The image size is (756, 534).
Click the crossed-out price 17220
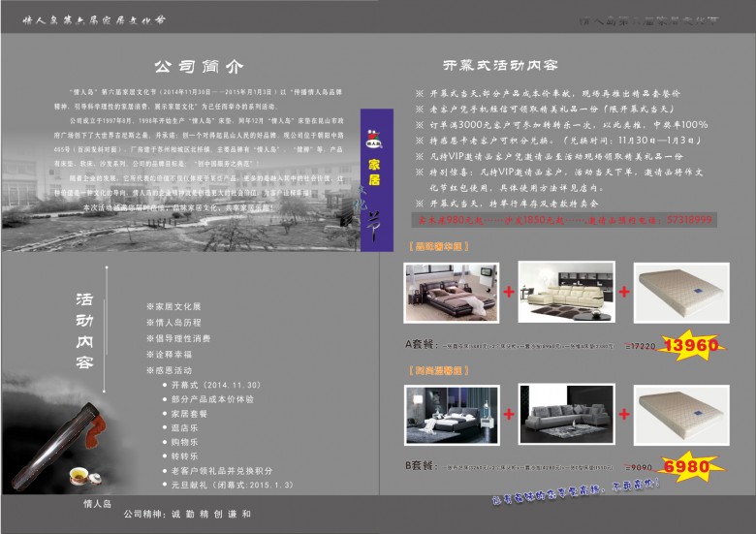(641, 346)
